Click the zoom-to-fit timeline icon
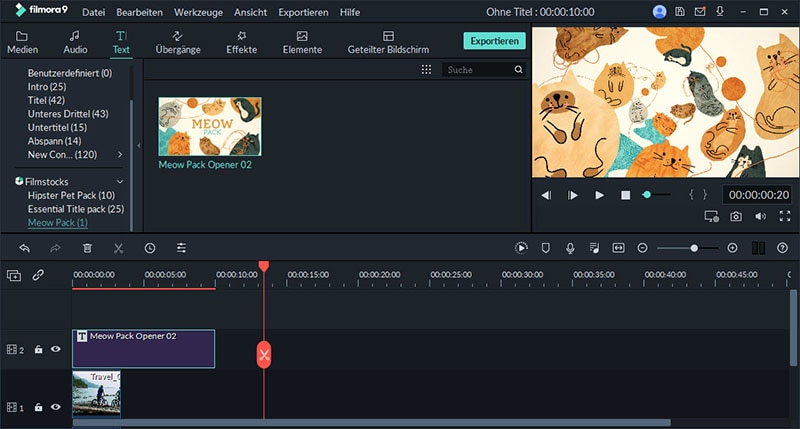Screen dimensions: 800x429 pyautogui.click(x=618, y=248)
